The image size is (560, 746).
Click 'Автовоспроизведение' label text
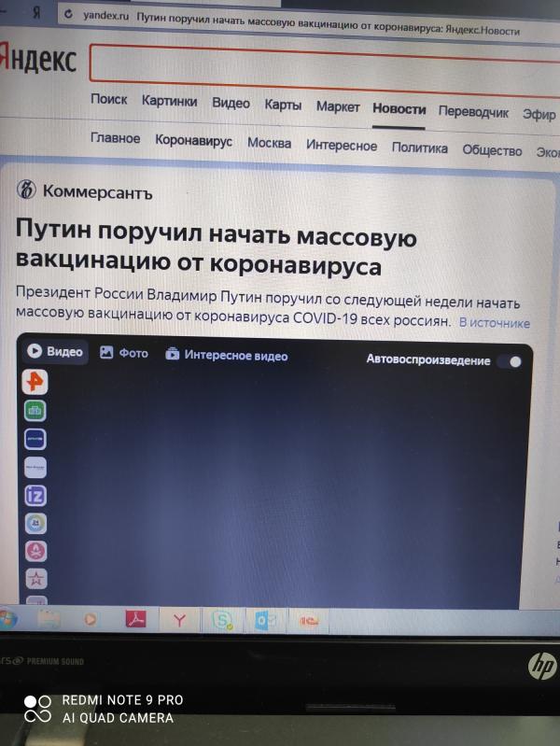428,359
